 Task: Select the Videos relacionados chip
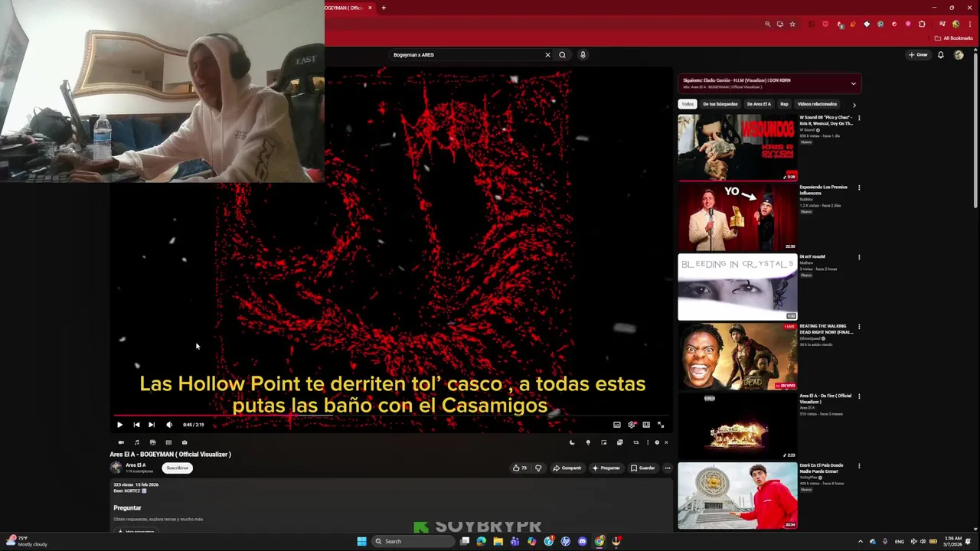point(817,104)
